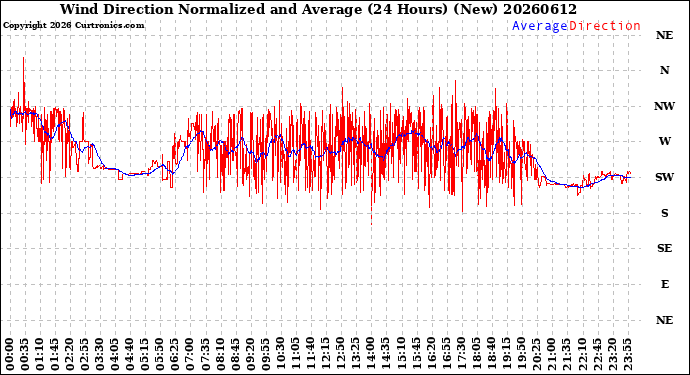This screenshot has width=690, height=375.
Task: Click the 20:25 time axis label
Action: (x=536, y=355)
